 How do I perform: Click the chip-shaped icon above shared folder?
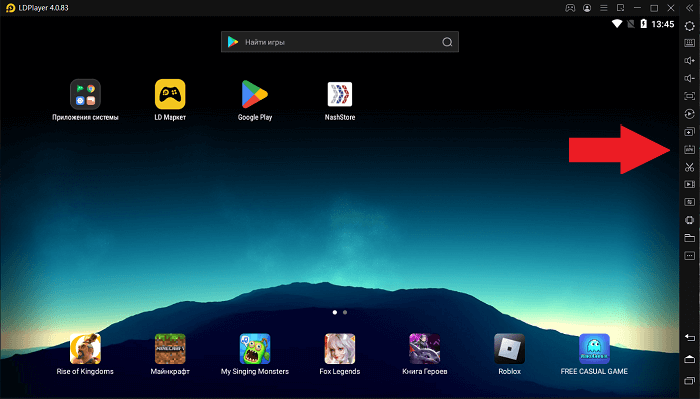click(x=689, y=220)
